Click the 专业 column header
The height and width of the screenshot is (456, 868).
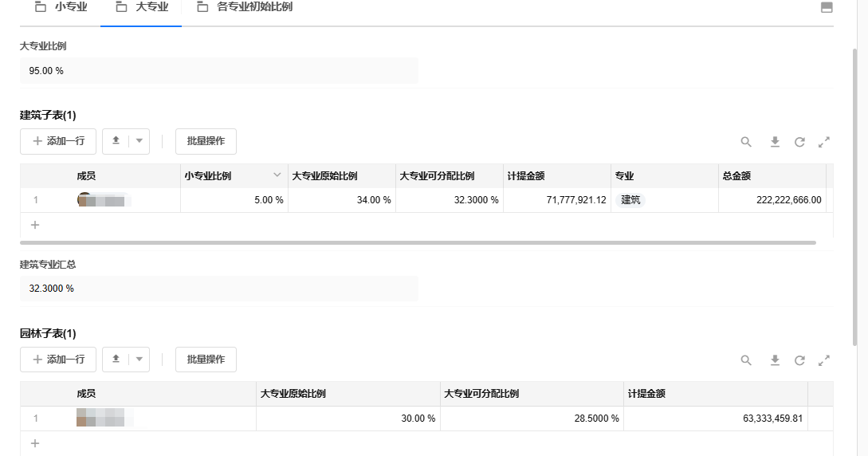[664, 176]
